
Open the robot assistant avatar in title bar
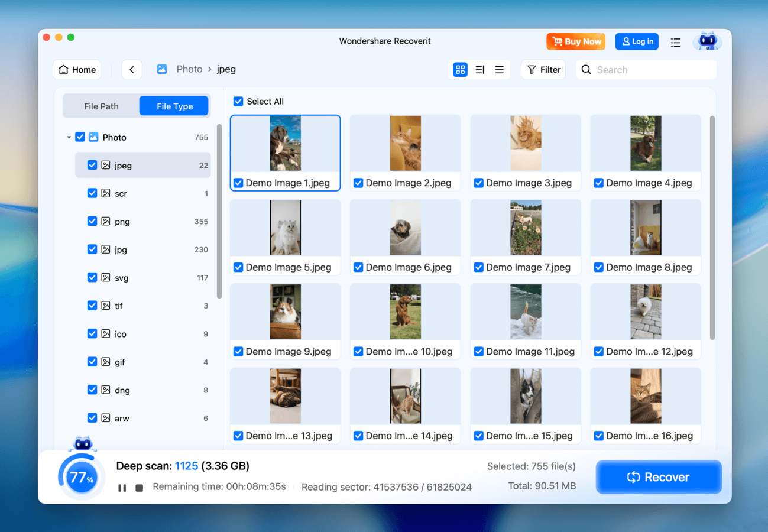pos(707,41)
